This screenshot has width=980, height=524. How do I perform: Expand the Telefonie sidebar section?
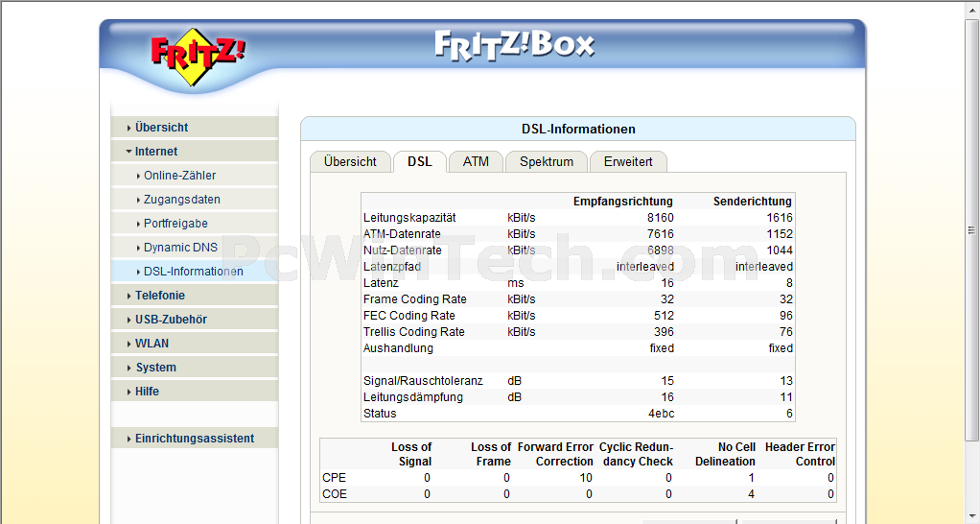tap(195, 296)
